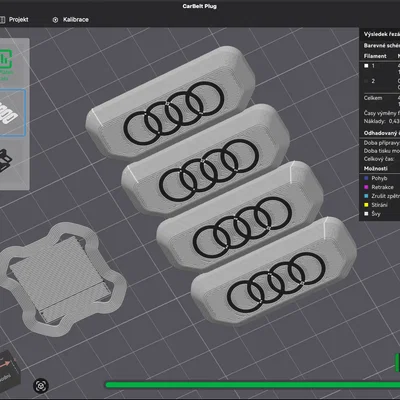Screen dimensions: 400x400
Task: Click the Doba přípravy label
Action: pyautogui.click(x=381, y=143)
